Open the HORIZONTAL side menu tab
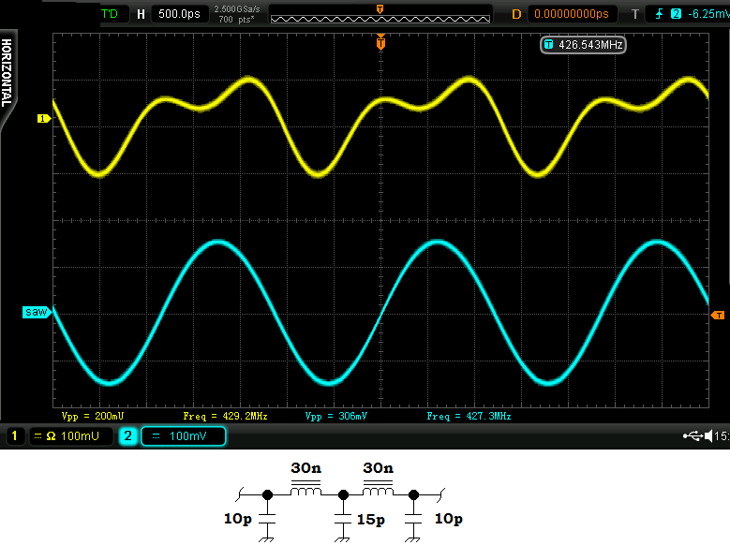The width and height of the screenshot is (730, 560). pos(7,74)
